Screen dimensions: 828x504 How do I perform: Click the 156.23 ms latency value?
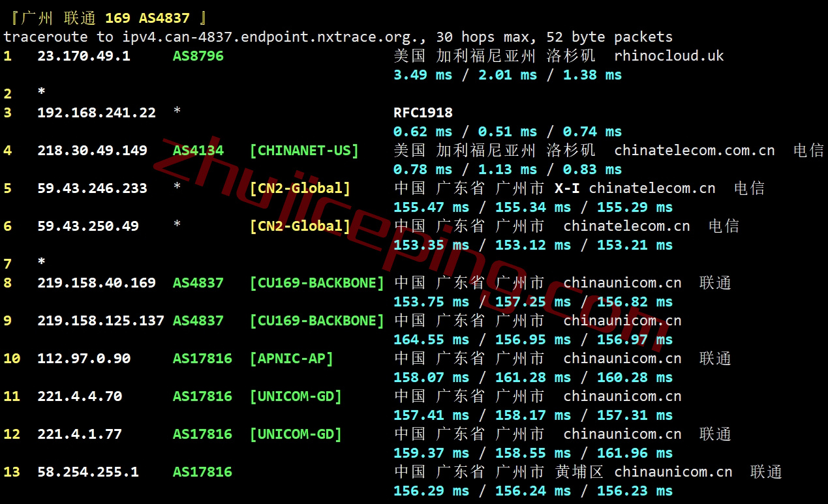(635, 491)
